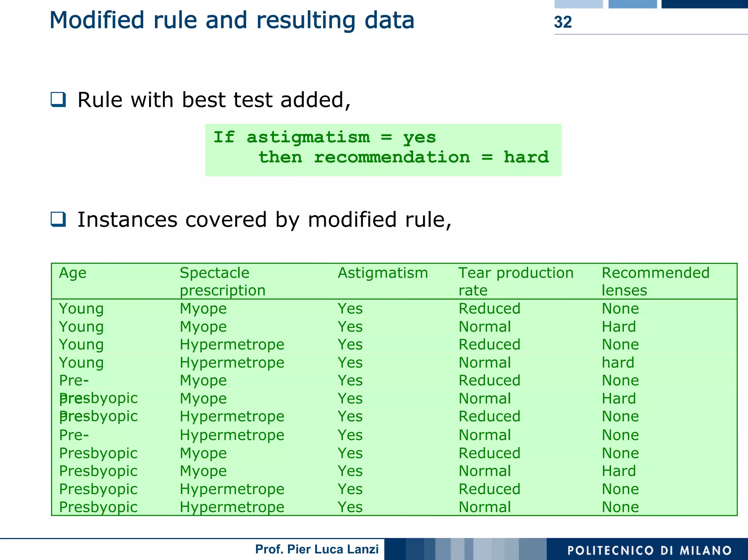Click the light blue block at top right
Viewport: 748px width, 560px height.
pos(578,4)
